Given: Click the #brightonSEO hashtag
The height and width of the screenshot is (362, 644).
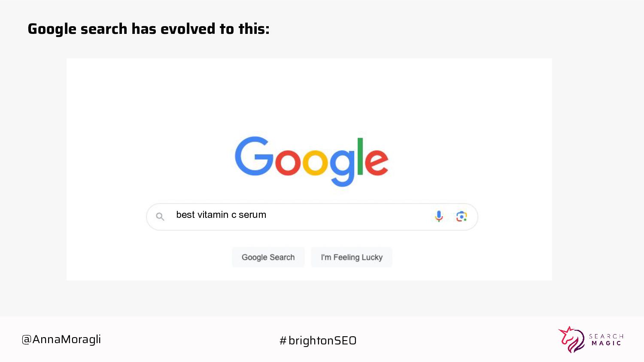Looking at the screenshot, I should pos(318,341).
